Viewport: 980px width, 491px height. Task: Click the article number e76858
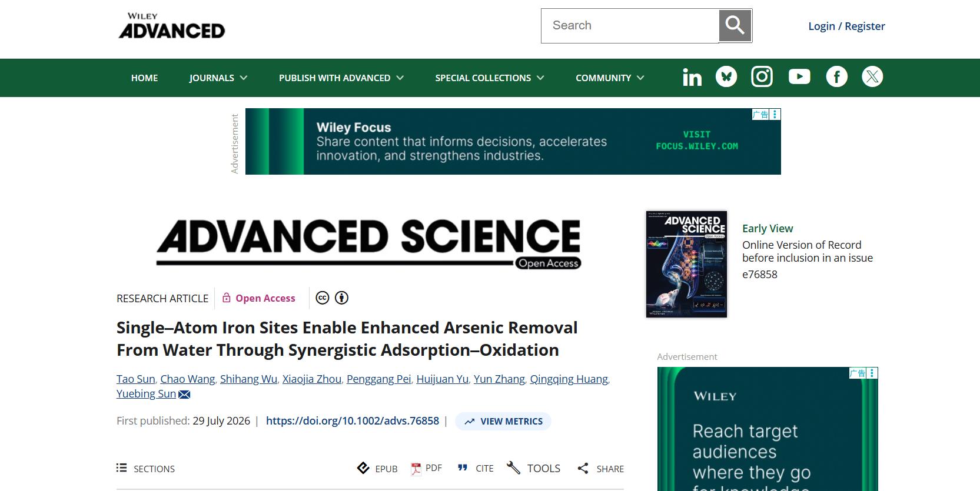(x=760, y=275)
